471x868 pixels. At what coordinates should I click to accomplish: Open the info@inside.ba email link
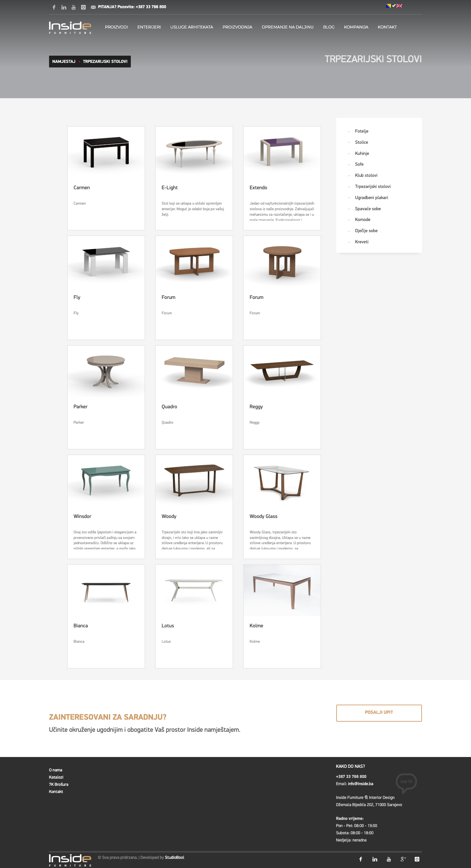(x=360, y=784)
